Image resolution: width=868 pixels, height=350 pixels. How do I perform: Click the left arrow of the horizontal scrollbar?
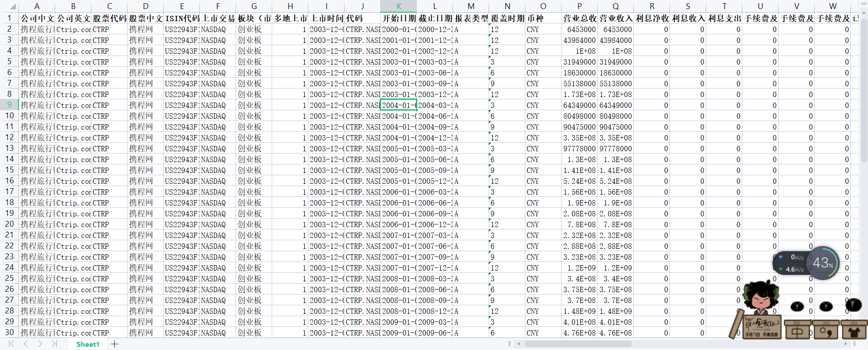(x=519, y=344)
